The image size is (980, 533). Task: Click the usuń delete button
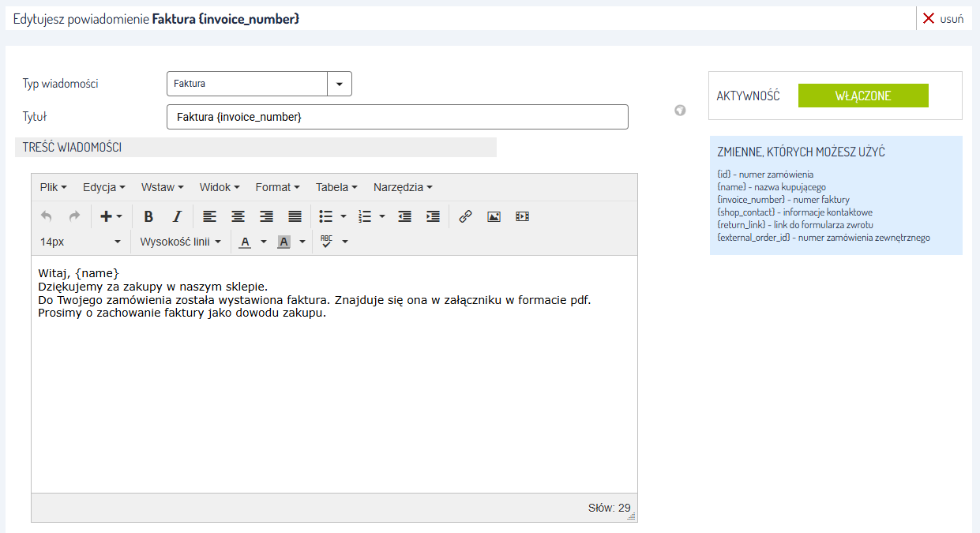pos(943,19)
